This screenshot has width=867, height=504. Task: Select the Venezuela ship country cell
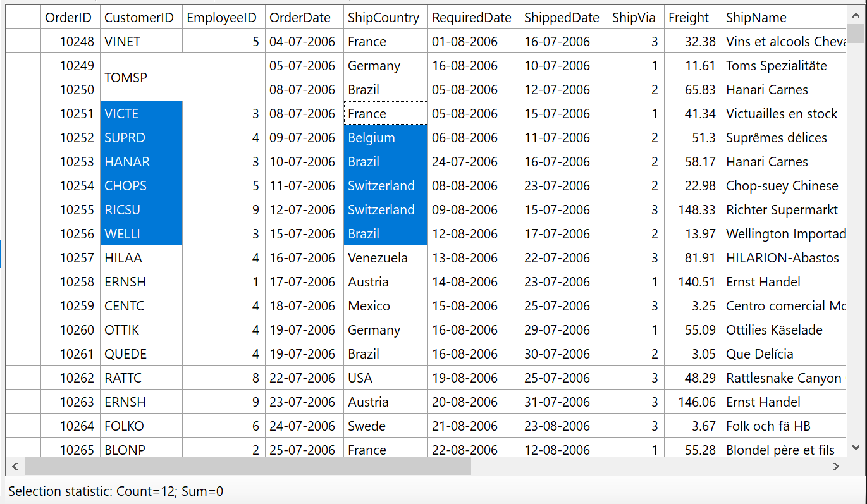point(386,258)
